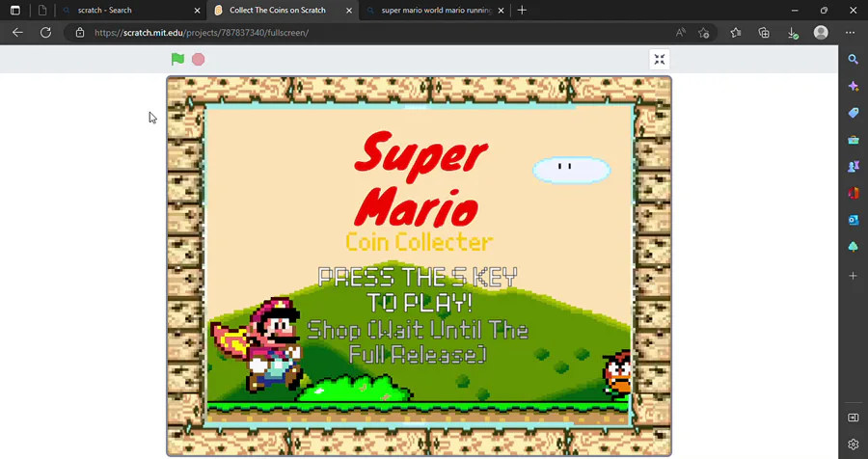Open sidebar green tree icon
Screen dimensions: 868x459
854,247
